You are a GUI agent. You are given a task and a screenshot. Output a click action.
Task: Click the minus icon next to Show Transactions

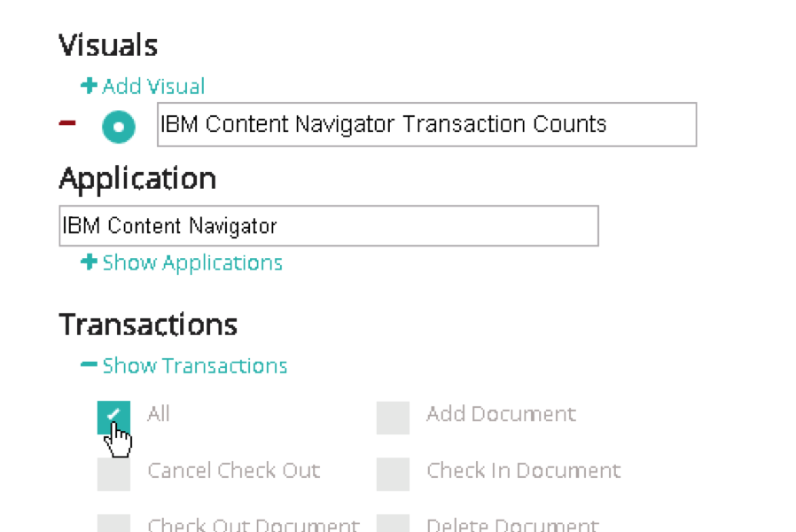click(89, 364)
